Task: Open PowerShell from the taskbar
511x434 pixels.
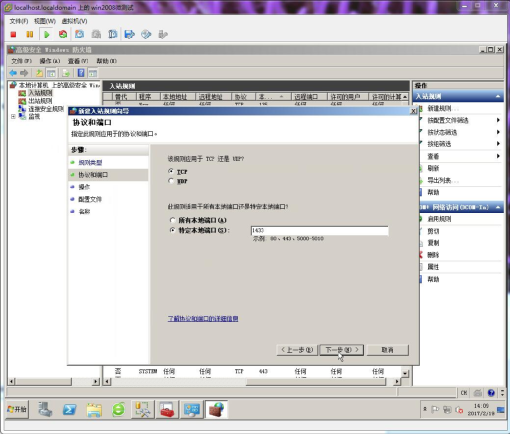Action: [x=69, y=410]
